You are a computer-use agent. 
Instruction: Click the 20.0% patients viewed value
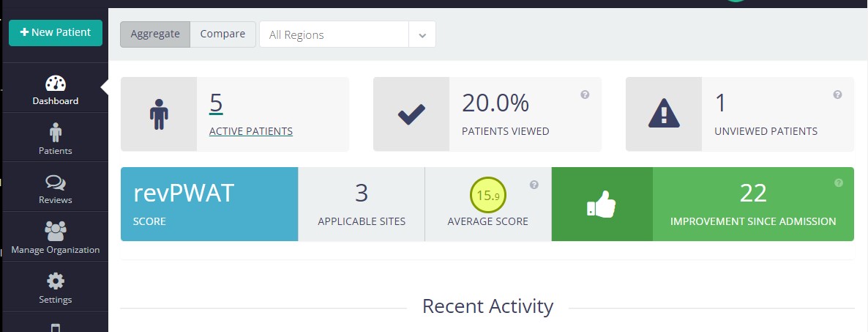[495, 103]
